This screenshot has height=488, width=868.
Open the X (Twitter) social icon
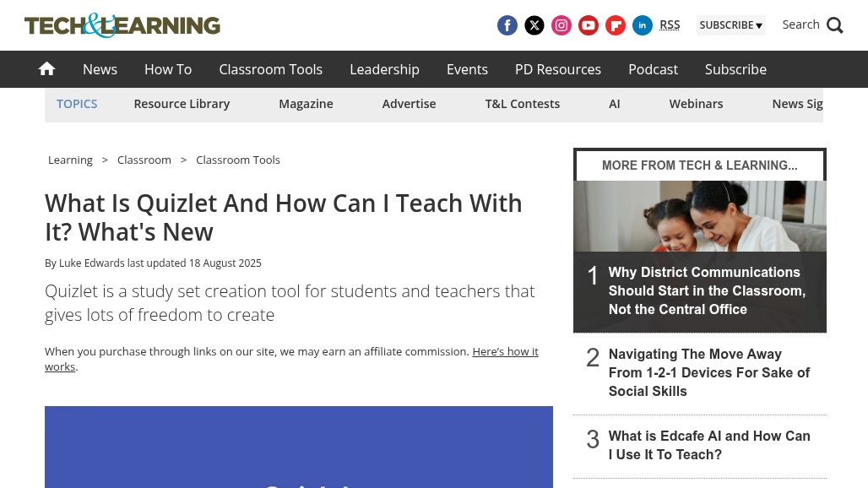[x=534, y=25]
